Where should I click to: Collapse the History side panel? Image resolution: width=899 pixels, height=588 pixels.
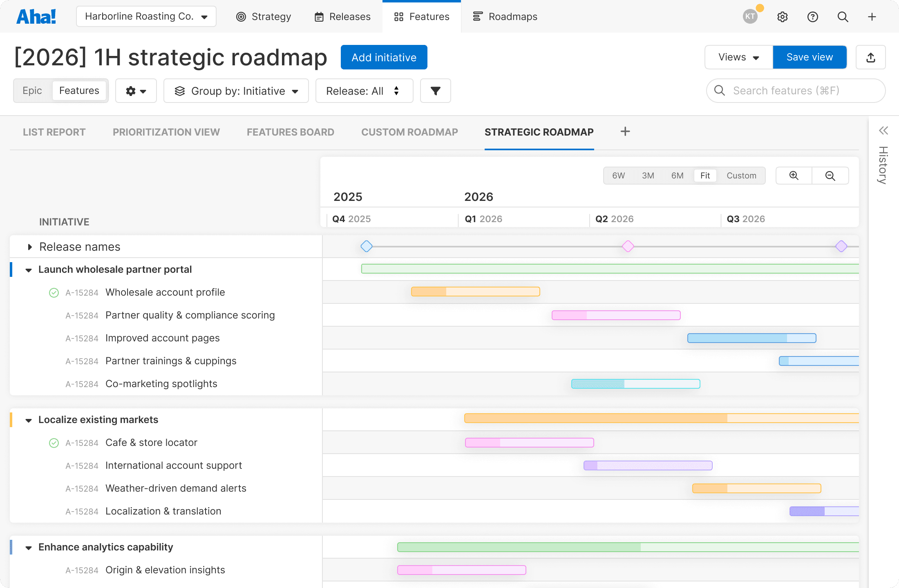pyautogui.click(x=883, y=131)
